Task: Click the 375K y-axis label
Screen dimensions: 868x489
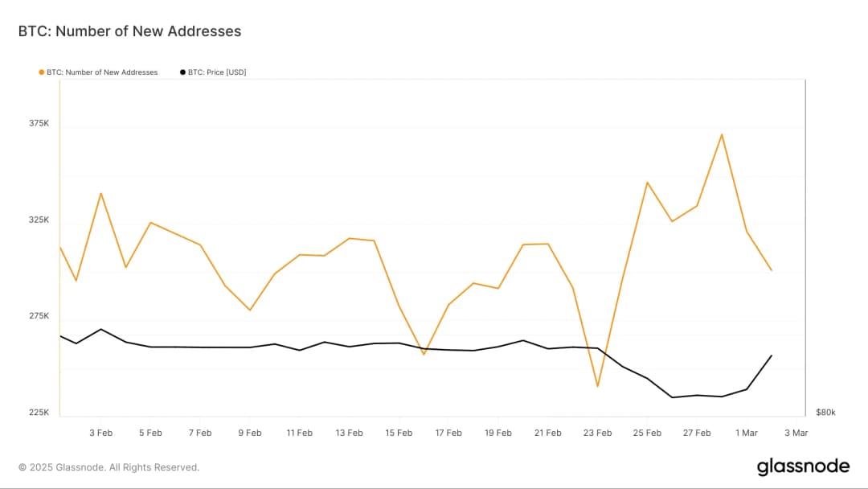Action: coord(39,124)
